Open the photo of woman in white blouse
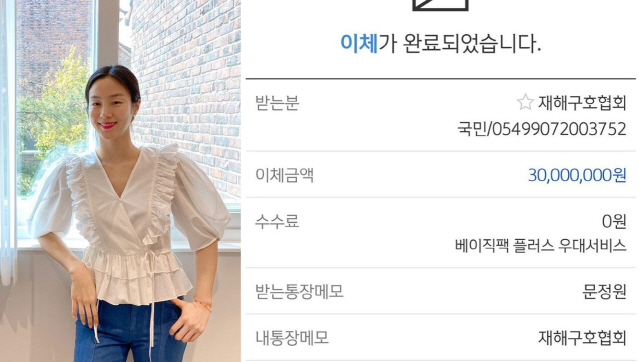Image resolution: width=640 pixels, height=362 pixels. pyautogui.click(x=120, y=181)
